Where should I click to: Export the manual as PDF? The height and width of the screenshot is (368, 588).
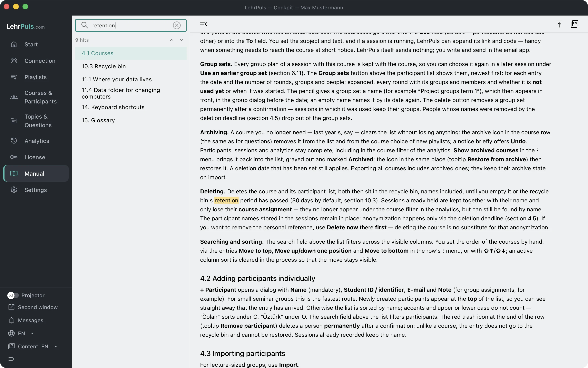pyautogui.click(x=574, y=24)
